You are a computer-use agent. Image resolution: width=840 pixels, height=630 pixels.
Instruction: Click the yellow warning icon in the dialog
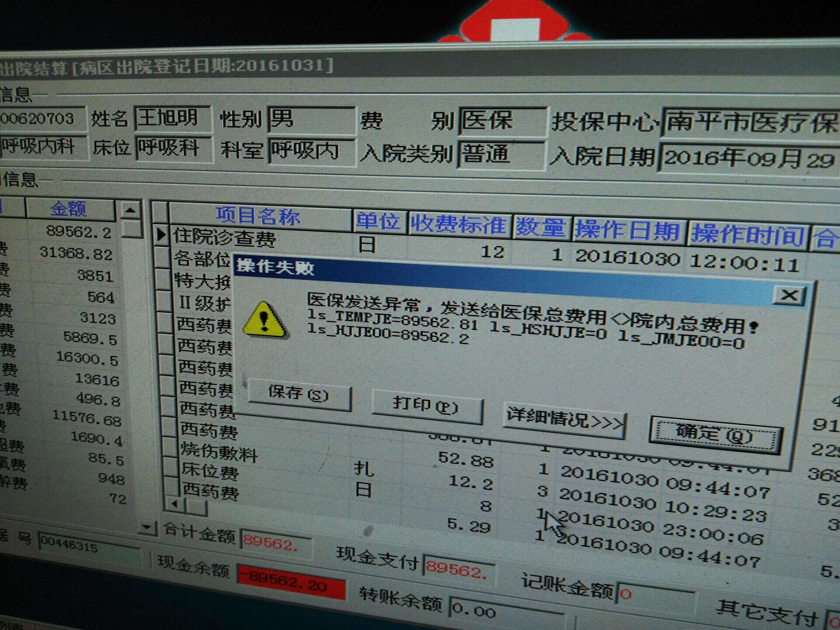264,320
